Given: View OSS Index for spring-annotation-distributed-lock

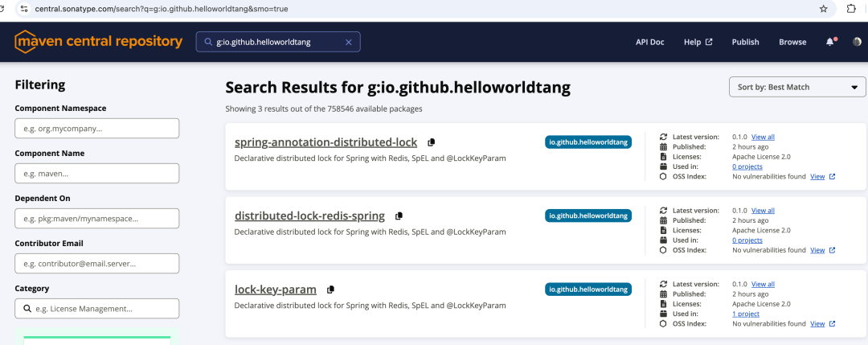Looking at the screenshot, I should pos(817,177).
